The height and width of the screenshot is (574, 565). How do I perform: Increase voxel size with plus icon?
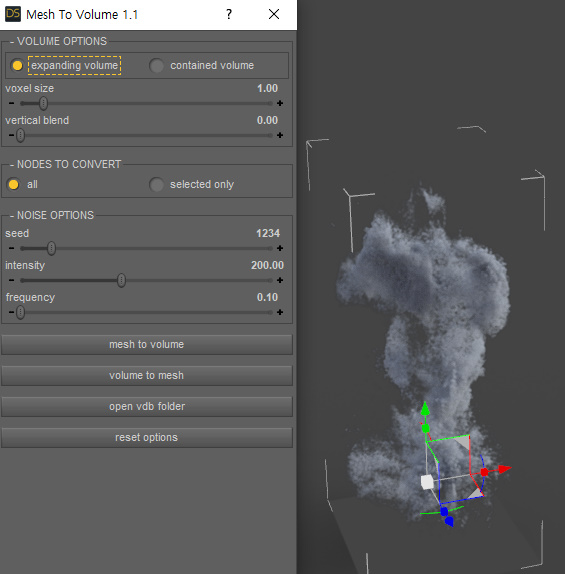(x=280, y=103)
